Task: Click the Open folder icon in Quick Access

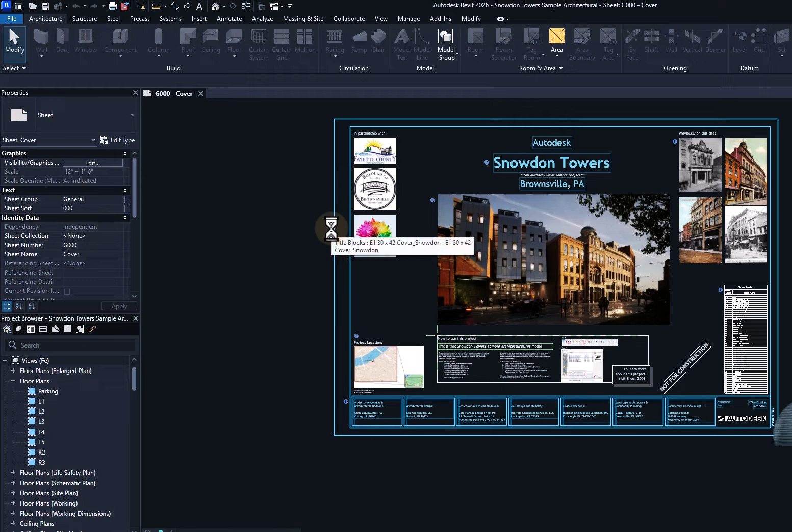Action: [33, 6]
